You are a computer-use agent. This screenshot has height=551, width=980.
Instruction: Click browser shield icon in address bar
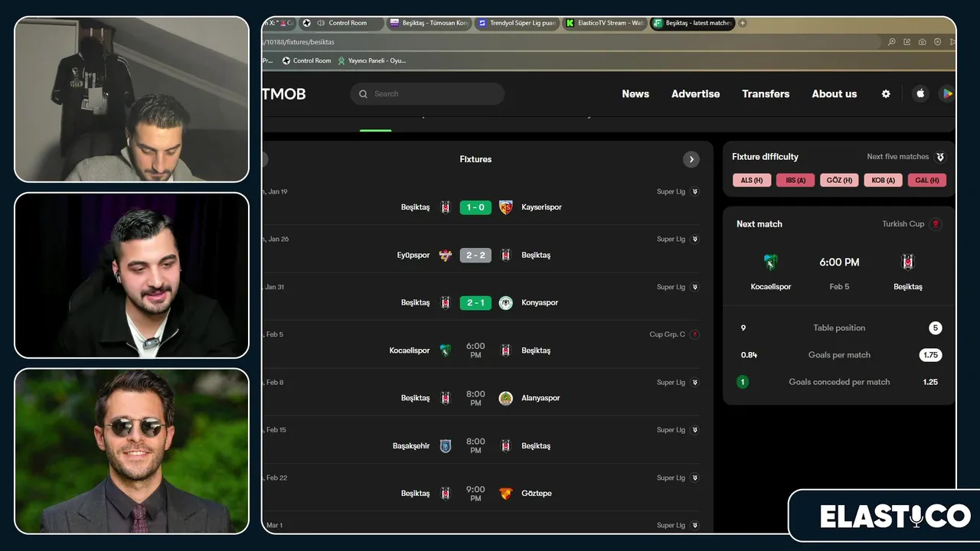point(937,42)
